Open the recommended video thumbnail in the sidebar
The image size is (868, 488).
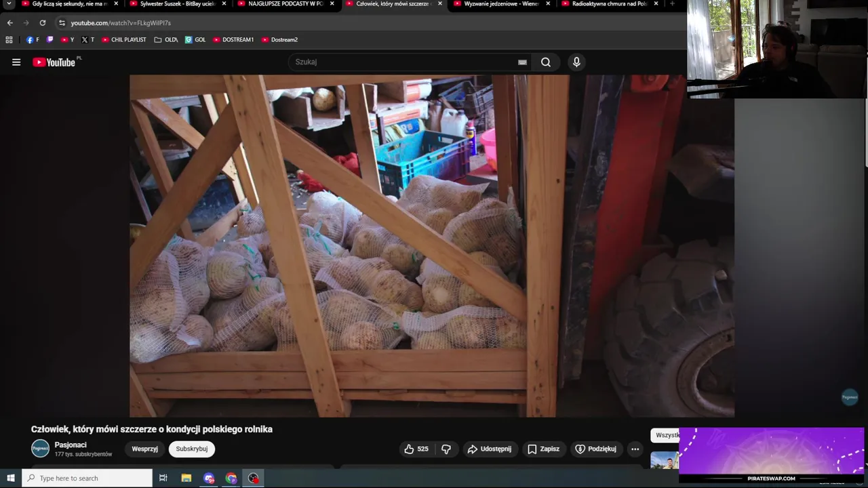pyautogui.click(x=665, y=461)
